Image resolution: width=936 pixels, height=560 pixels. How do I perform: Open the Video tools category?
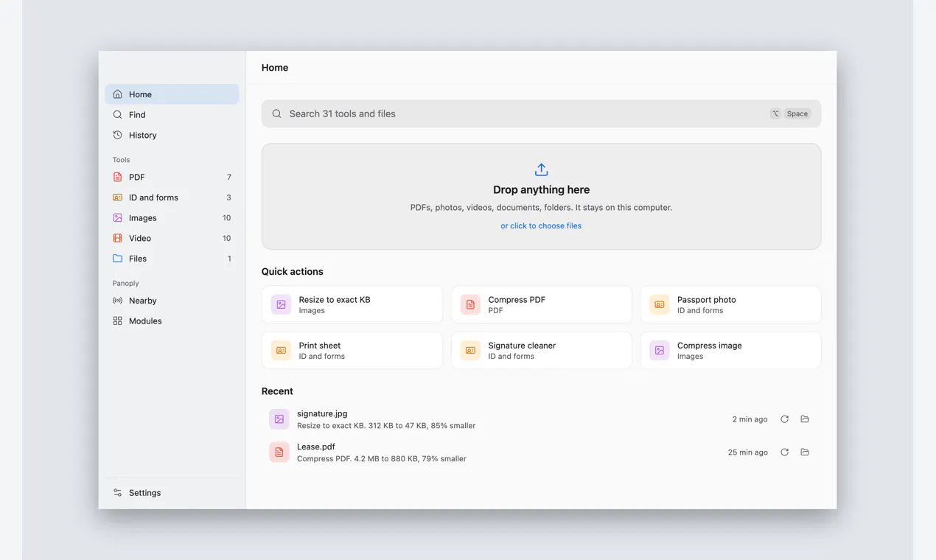click(172, 238)
